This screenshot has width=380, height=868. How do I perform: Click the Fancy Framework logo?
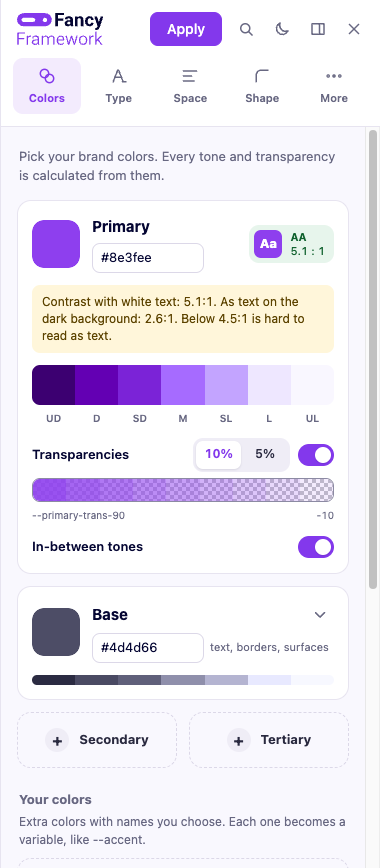coord(60,29)
